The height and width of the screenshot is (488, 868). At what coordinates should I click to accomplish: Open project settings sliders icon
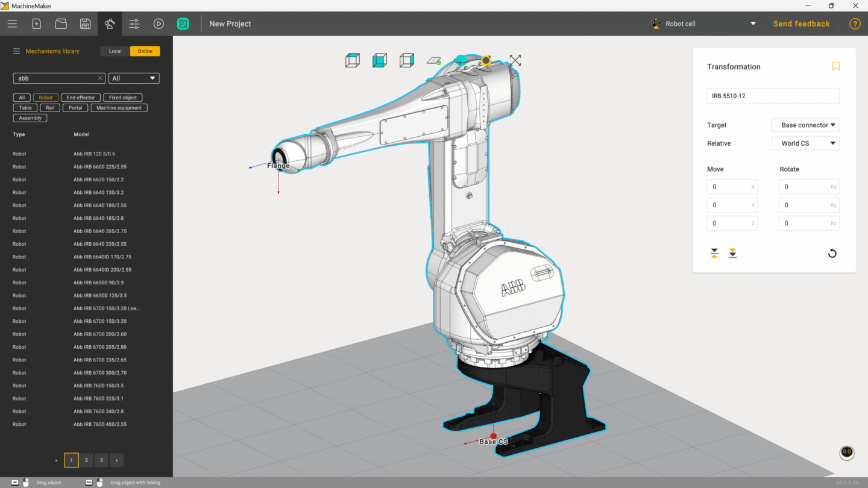[134, 23]
